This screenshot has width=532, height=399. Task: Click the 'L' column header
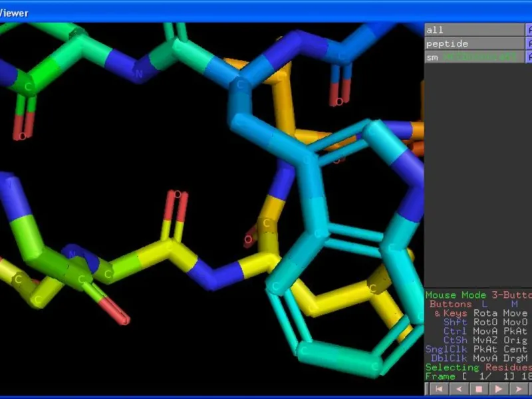pyautogui.click(x=485, y=304)
